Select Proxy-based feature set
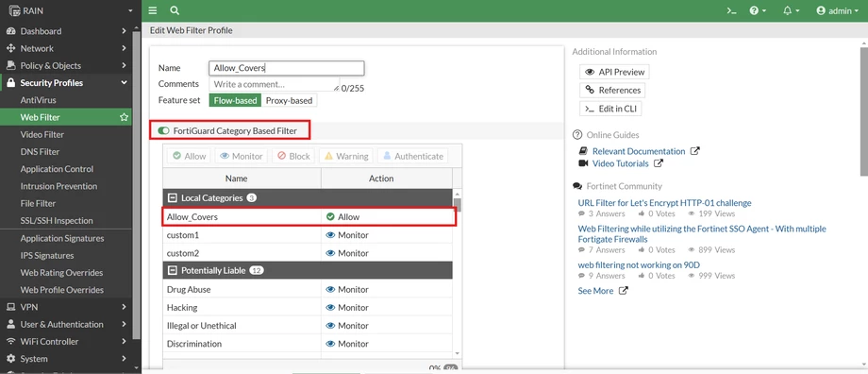This screenshot has width=868, height=374. (289, 100)
